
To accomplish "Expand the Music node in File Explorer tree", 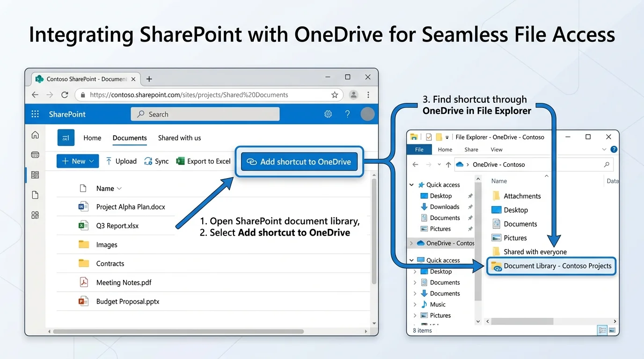I will pyautogui.click(x=415, y=304).
